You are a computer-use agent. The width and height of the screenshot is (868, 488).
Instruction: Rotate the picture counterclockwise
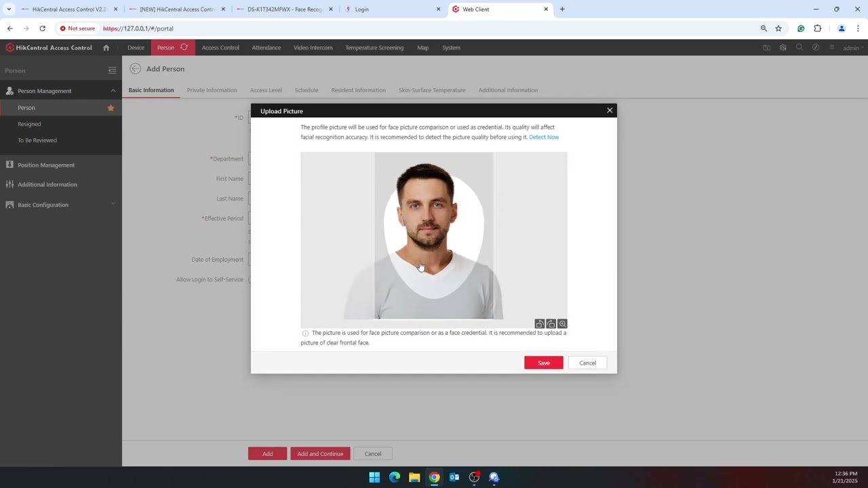coord(540,324)
